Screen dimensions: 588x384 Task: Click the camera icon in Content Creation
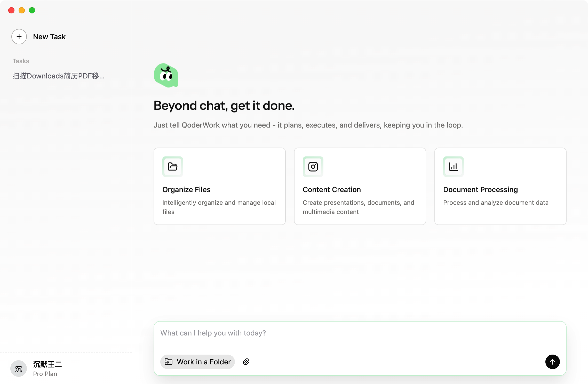(313, 167)
